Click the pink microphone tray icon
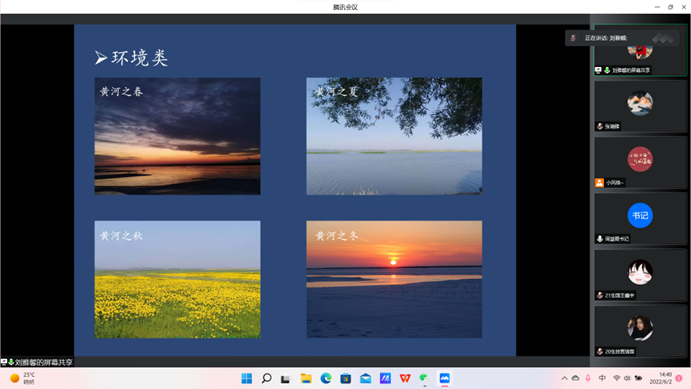 pos(588,378)
